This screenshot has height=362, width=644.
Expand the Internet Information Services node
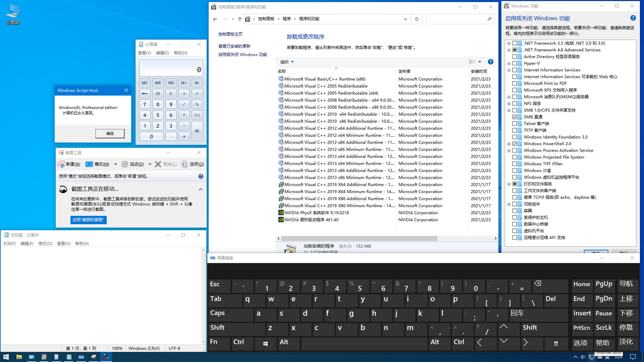click(x=509, y=70)
